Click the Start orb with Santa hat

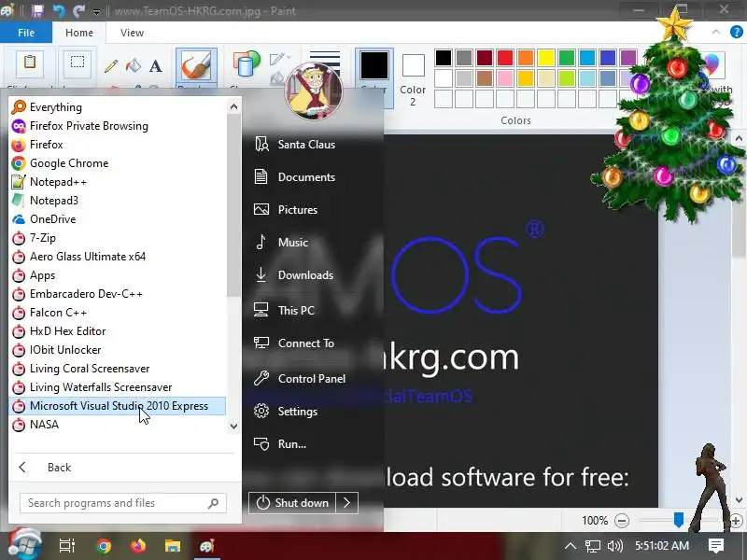pos(24,544)
